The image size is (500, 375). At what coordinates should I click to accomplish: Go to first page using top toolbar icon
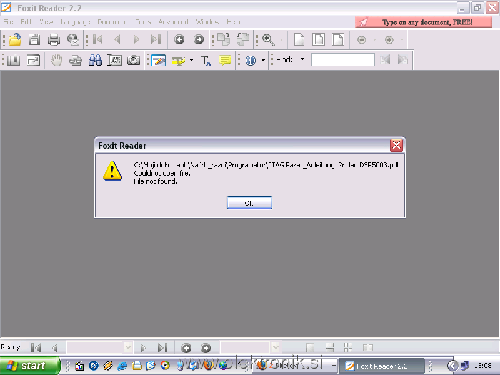[x=97, y=40]
